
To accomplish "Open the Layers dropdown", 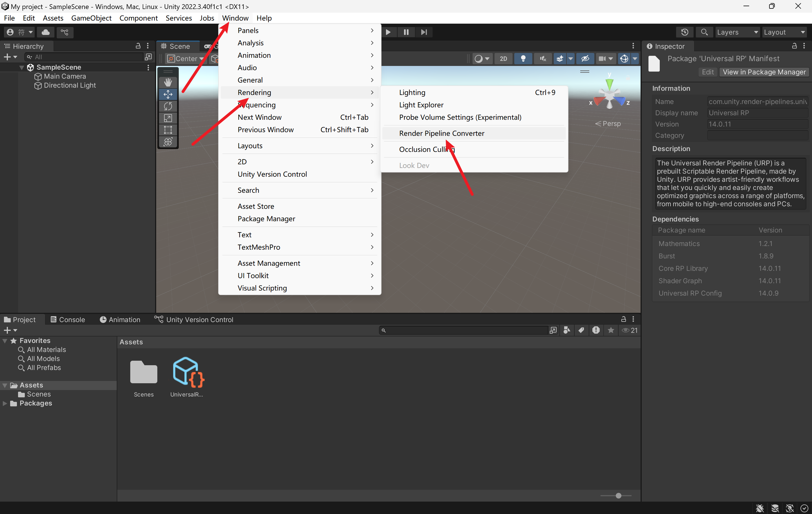I will (737, 32).
